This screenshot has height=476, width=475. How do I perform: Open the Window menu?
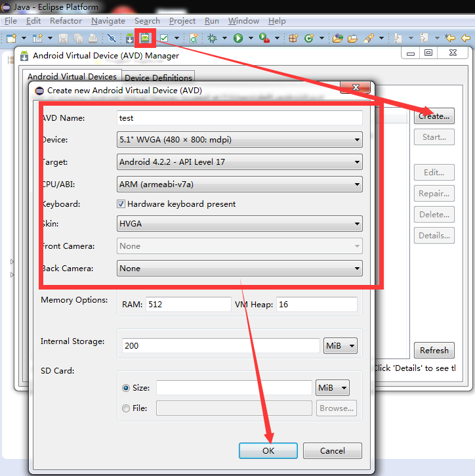243,21
